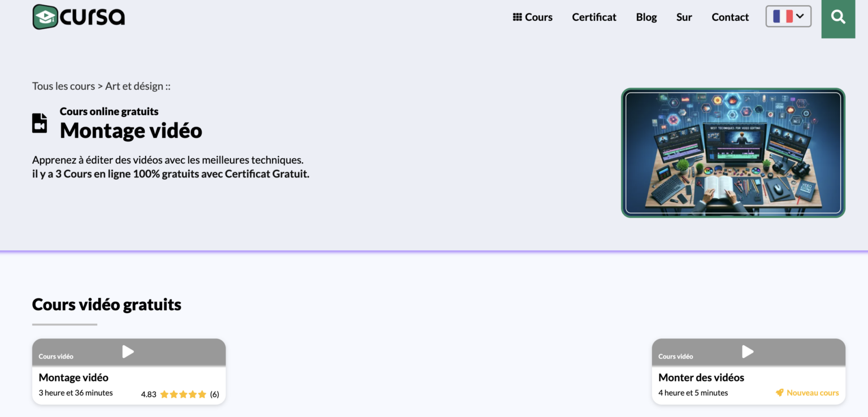Click the video editing workspace banner image
Screen dimensions: 868x417
733,153
